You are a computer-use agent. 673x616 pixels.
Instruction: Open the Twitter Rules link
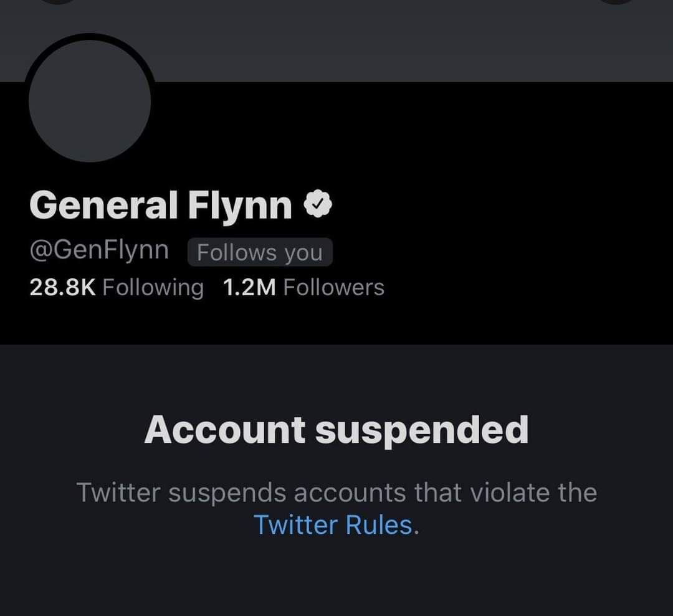(333, 525)
